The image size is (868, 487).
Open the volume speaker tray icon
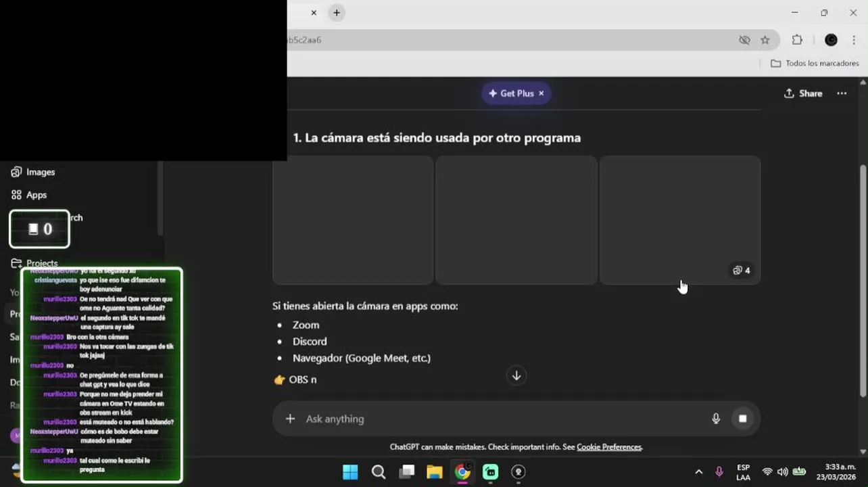782,472
